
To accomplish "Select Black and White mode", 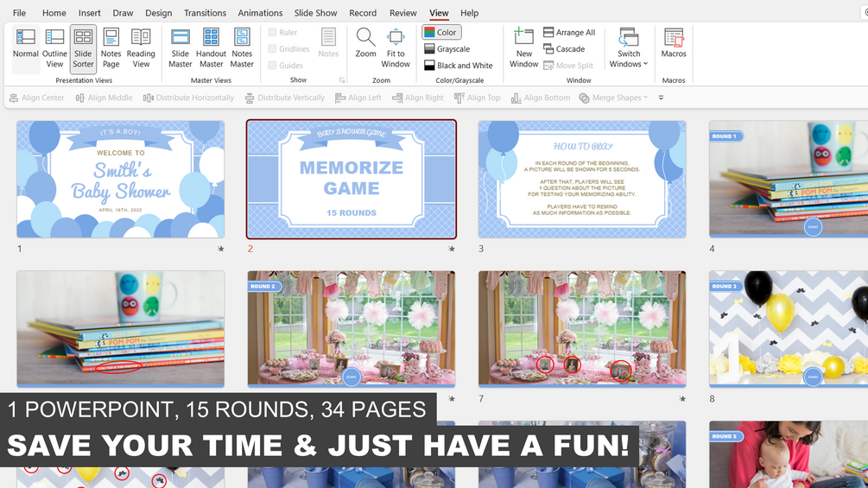I will tap(459, 66).
